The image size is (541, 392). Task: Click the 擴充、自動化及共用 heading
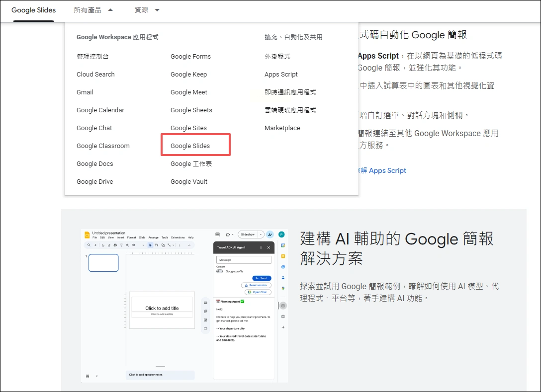pyautogui.click(x=293, y=37)
